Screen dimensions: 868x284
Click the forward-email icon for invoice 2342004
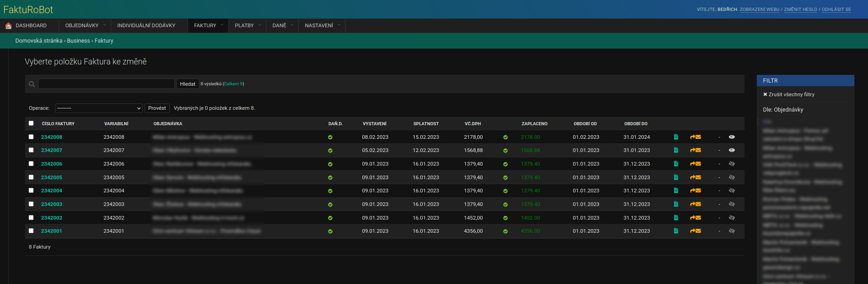click(x=695, y=191)
